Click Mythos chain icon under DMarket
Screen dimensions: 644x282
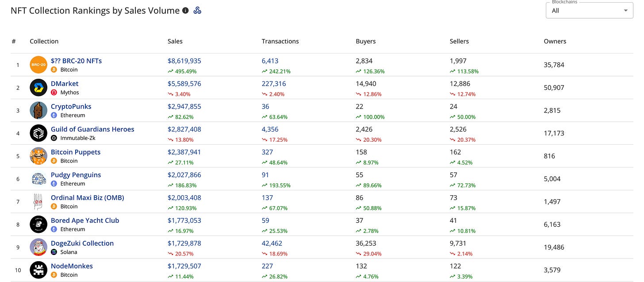click(x=54, y=93)
